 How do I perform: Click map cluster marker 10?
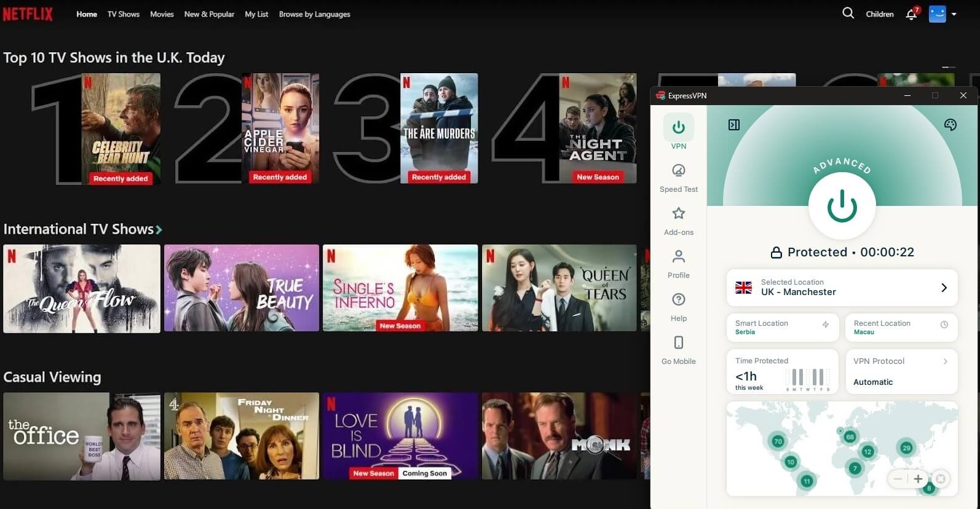(791, 462)
